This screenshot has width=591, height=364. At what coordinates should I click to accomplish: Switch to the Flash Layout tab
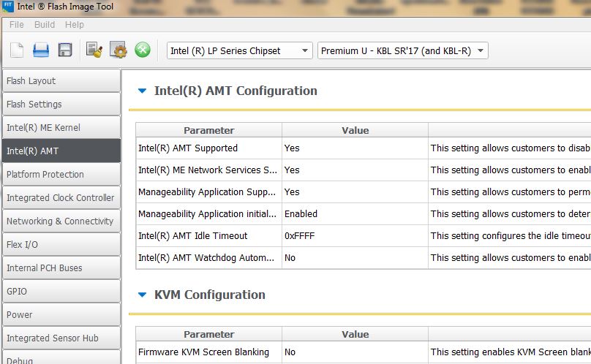tap(60, 81)
